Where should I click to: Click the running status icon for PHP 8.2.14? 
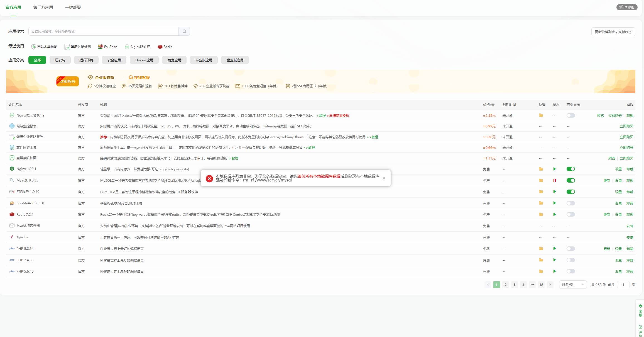(x=555, y=249)
